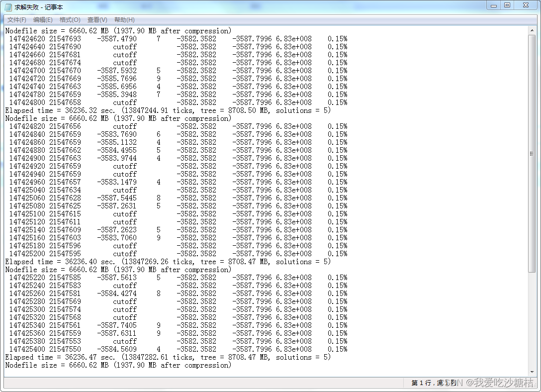
Task: Open the 编辑(E) menu
Action: (x=43, y=19)
